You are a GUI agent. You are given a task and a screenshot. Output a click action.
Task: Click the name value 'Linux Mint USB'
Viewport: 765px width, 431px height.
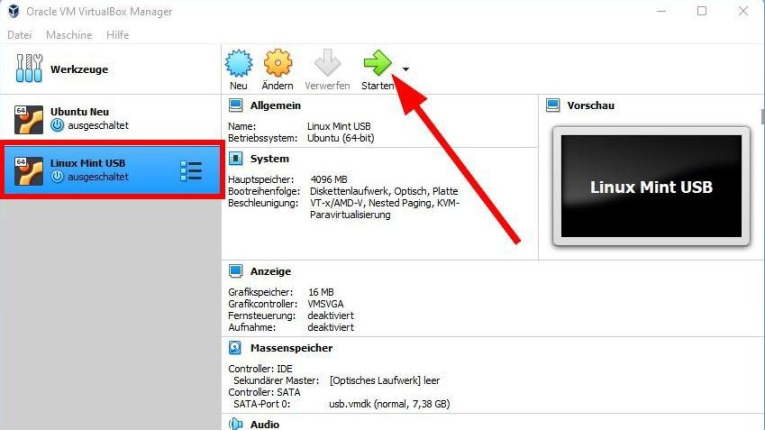(339, 126)
